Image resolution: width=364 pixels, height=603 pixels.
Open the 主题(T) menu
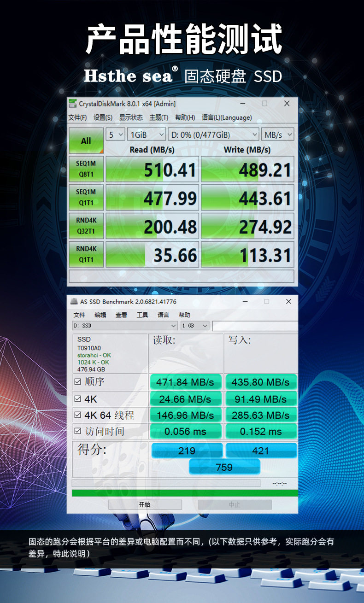(159, 117)
